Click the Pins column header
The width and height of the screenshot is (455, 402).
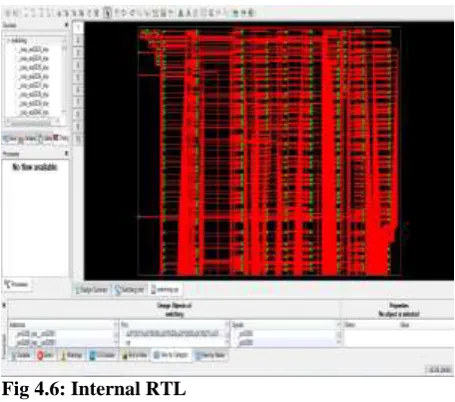173,325
